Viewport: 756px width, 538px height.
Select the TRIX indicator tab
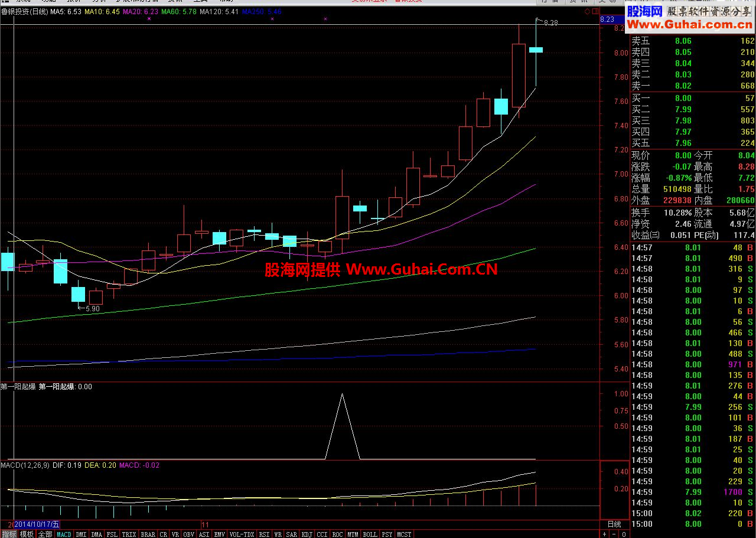tap(129, 534)
